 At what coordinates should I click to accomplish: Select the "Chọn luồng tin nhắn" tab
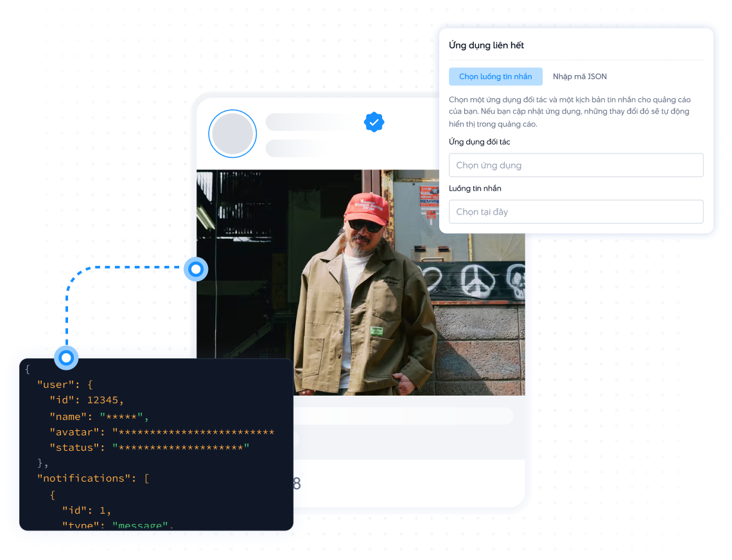(x=495, y=76)
